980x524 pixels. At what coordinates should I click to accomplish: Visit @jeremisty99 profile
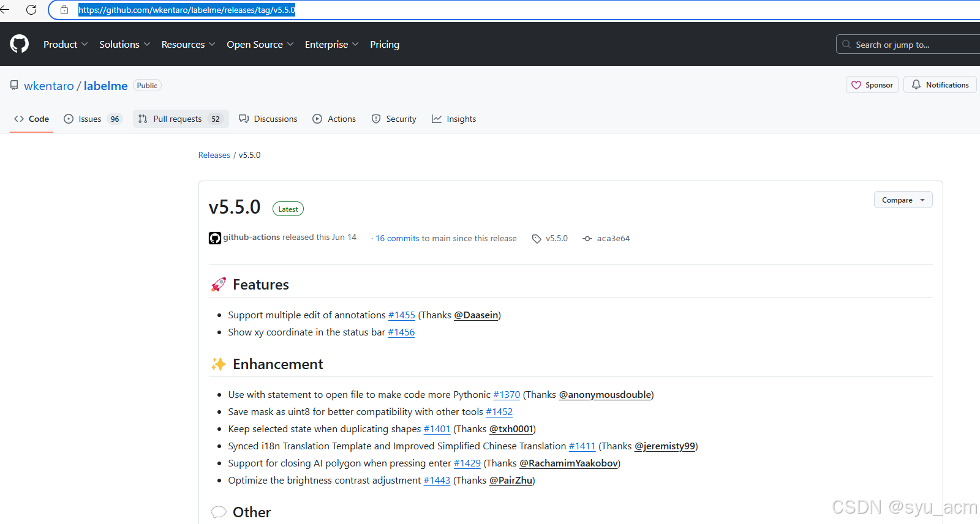click(665, 446)
